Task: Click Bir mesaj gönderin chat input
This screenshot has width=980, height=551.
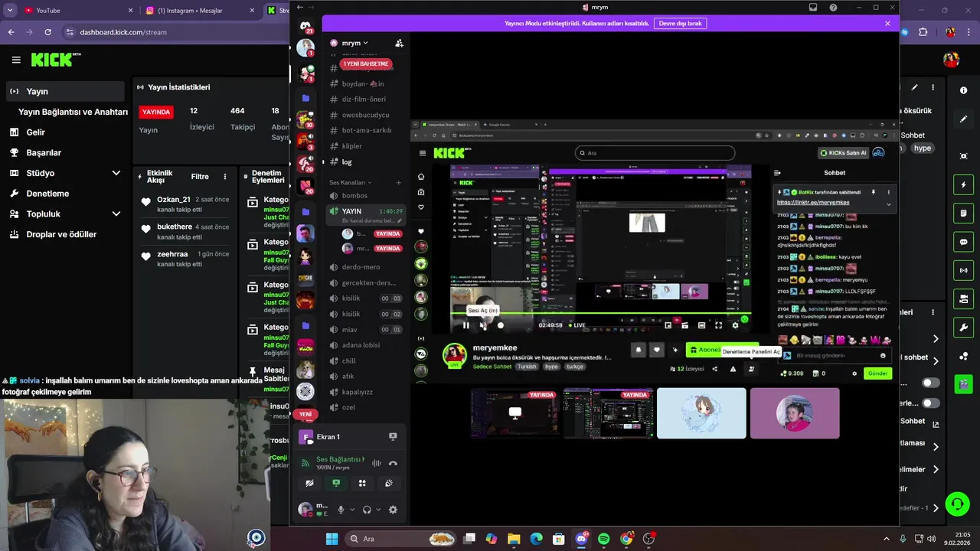Action: 835,356
